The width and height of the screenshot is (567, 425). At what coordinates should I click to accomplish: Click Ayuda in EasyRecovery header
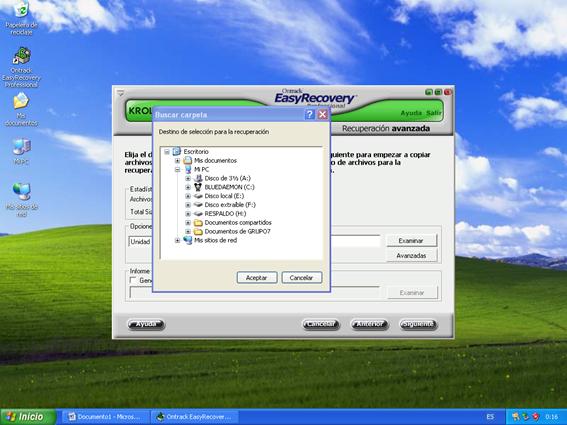411,113
